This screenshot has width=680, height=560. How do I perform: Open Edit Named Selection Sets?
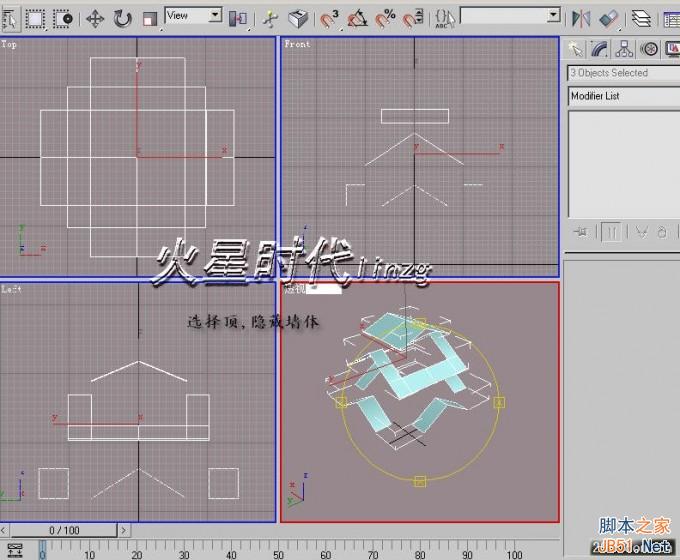tap(445, 19)
